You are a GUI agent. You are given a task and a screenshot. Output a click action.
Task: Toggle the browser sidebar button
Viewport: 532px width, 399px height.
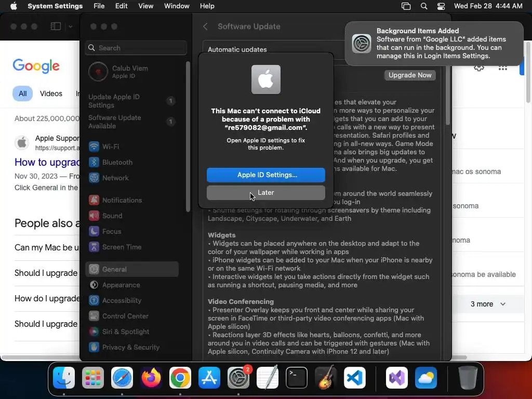(56, 26)
